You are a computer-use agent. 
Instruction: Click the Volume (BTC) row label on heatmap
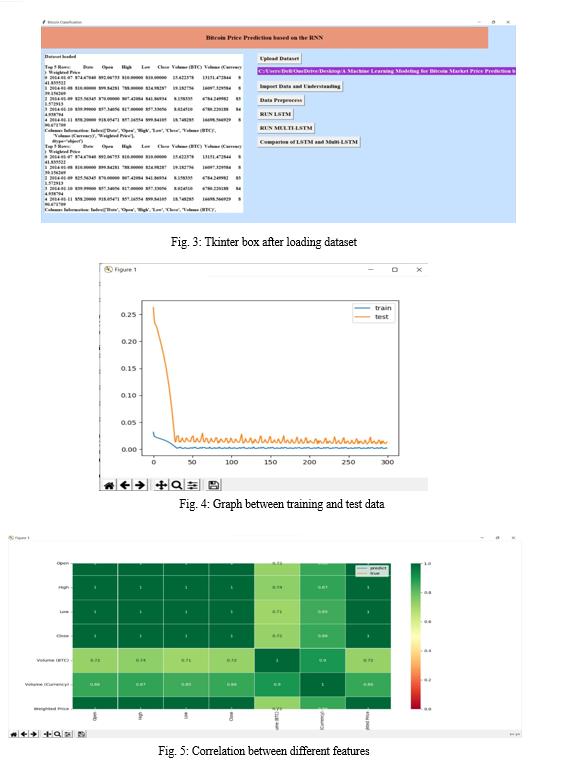[53, 660]
